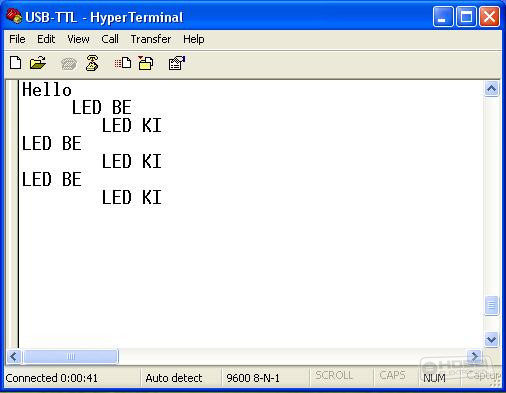Click the New connection toolbar icon
Image resolution: width=506 pixels, height=393 pixels.
pos(16,63)
